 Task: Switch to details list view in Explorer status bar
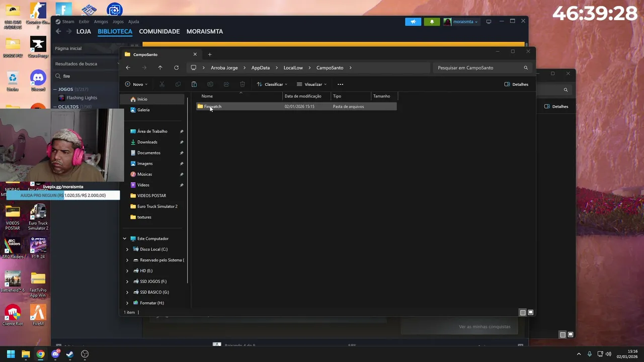pyautogui.click(x=523, y=313)
